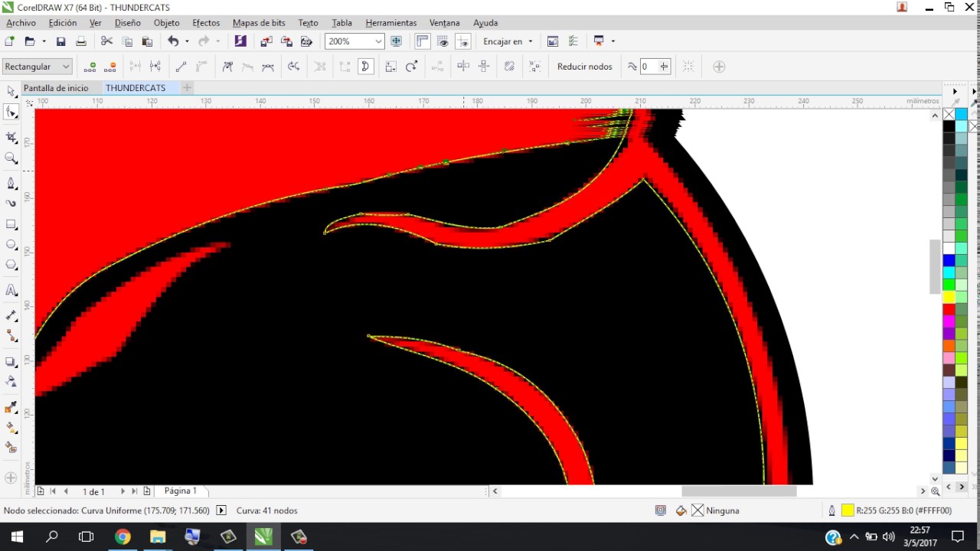Open the Mapas de bits menu
The height and width of the screenshot is (551, 980).
pyautogui.click(x=259, y=23)
